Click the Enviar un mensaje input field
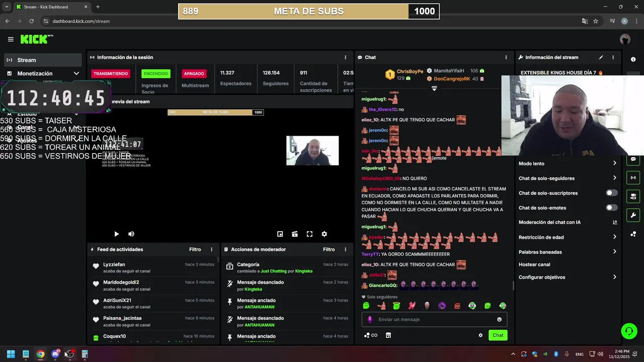 [x=434, y=319]
